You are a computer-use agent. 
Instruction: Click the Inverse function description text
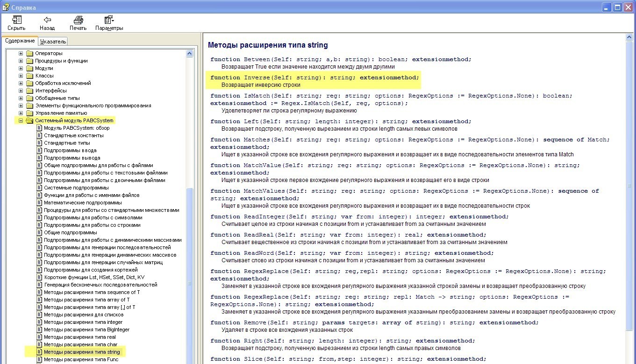[261, 85]
